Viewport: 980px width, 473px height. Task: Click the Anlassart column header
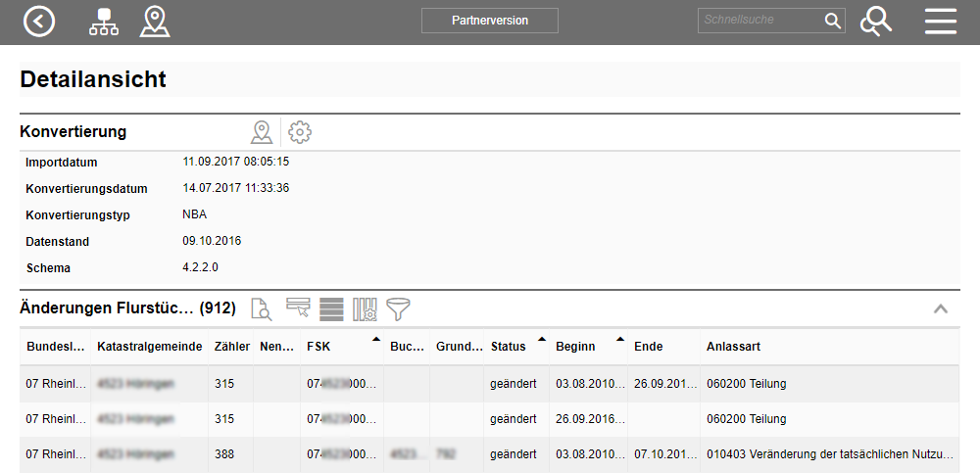coord(733,347)
